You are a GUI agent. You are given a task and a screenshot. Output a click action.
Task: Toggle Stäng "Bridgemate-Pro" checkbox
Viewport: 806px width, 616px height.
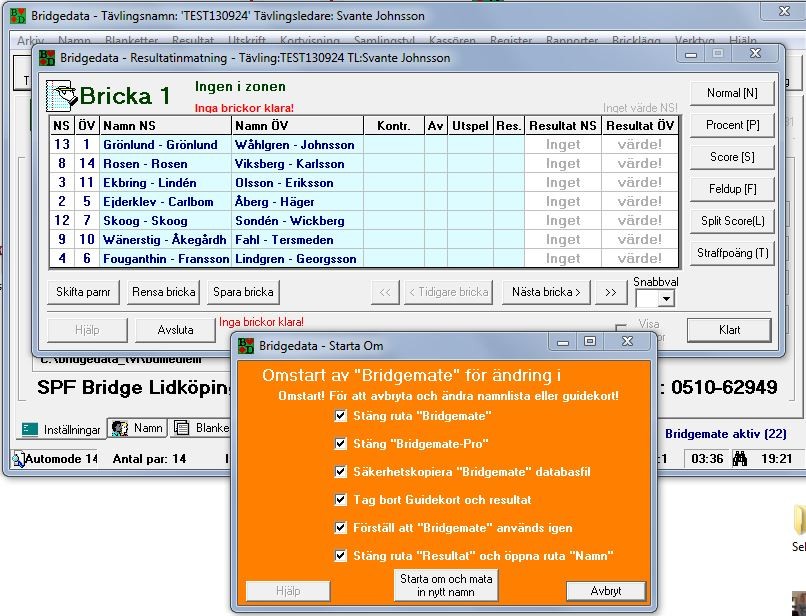[340, 443]
